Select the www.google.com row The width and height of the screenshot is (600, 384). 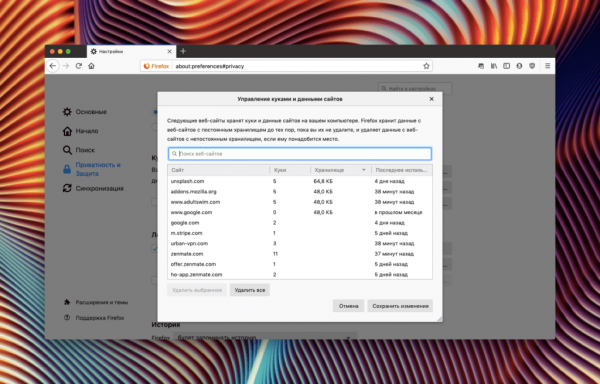tap(300, 212)
